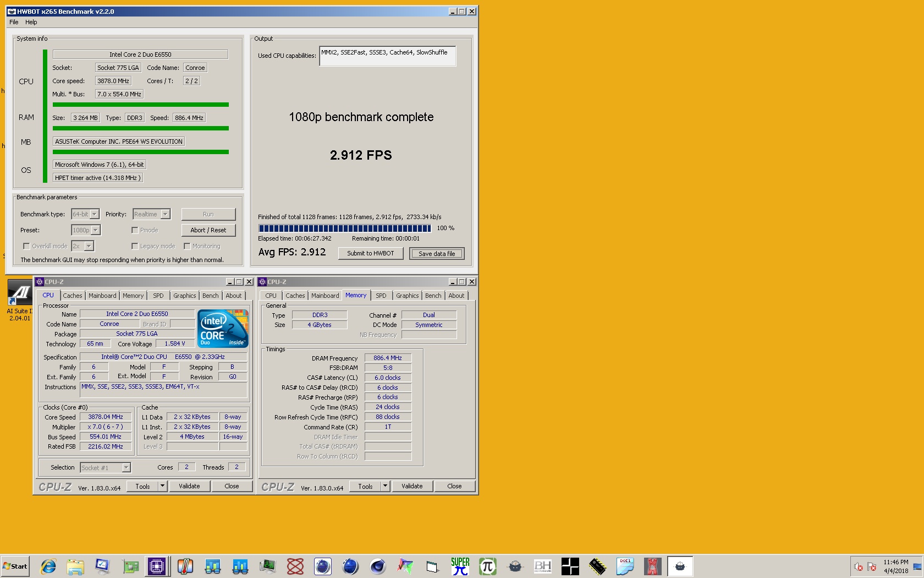
Task: Click Save data file button
Action: point(437,253)
